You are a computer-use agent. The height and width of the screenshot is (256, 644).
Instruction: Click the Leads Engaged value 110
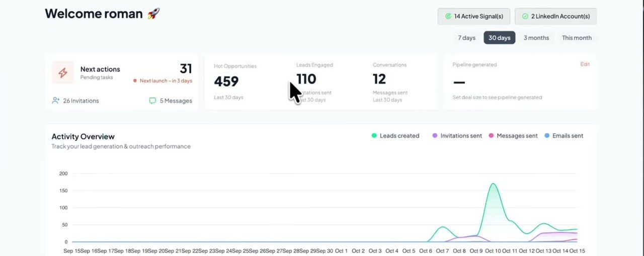point(306,79)
